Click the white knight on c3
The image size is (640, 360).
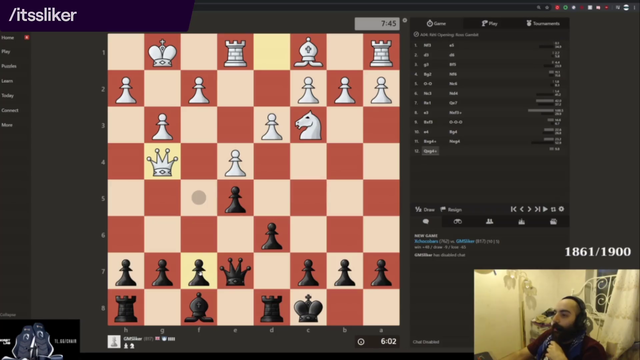[x=308, y=125]
